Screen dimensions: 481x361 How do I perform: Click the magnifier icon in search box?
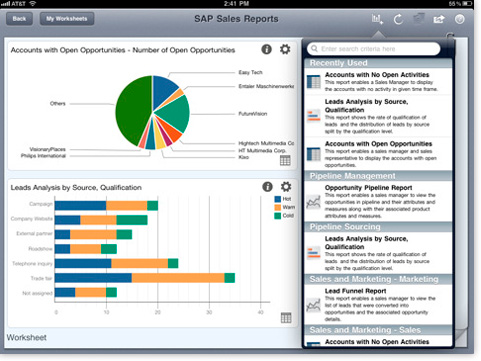(x=314, y=49)
